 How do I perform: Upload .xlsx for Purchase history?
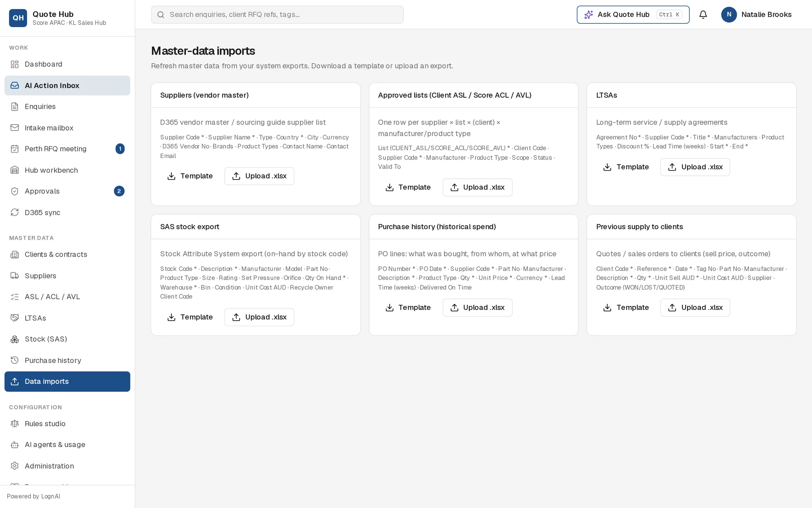click(477, 307)
